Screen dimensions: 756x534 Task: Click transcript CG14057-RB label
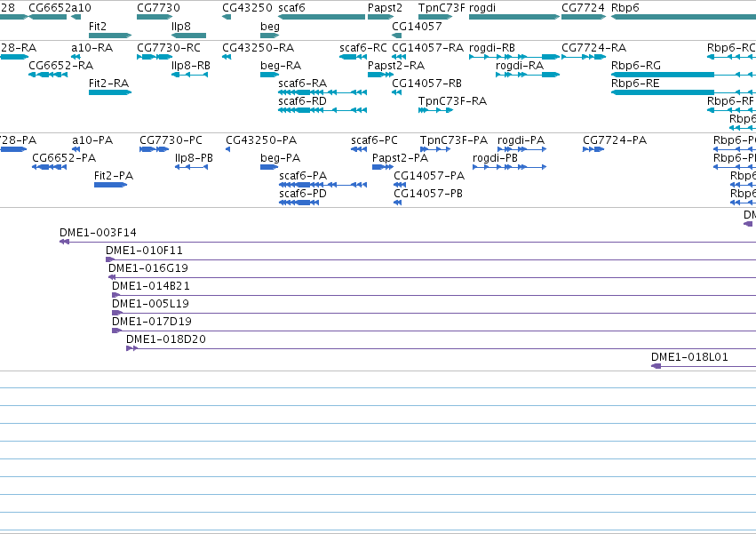tap(426, 84)
